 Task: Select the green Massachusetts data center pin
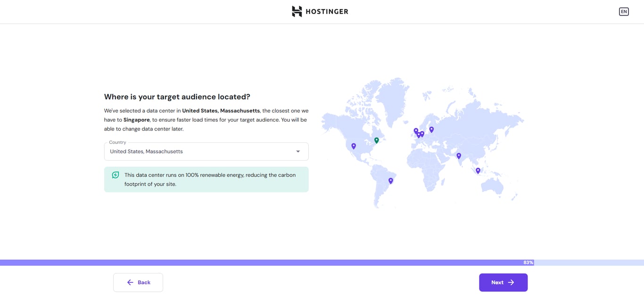tap(376, 140)
